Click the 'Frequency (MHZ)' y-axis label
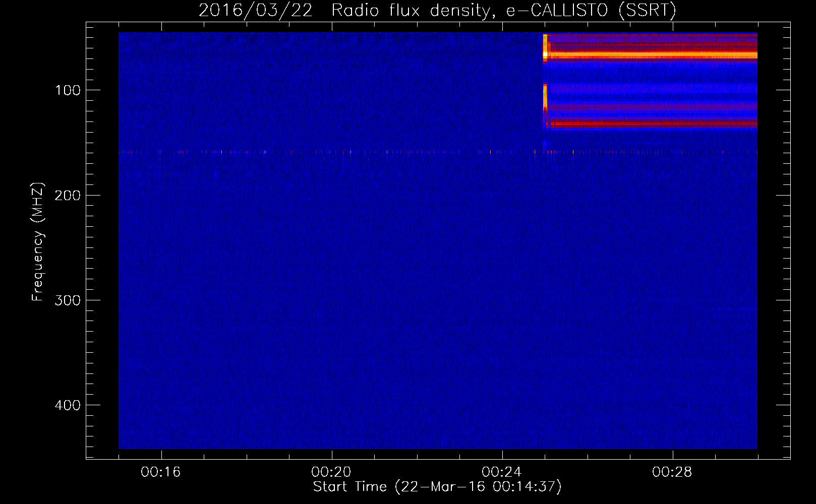Image resolution: width=816 pixels, height=504 pixels. pyautogui.click(x=38, y=242)
